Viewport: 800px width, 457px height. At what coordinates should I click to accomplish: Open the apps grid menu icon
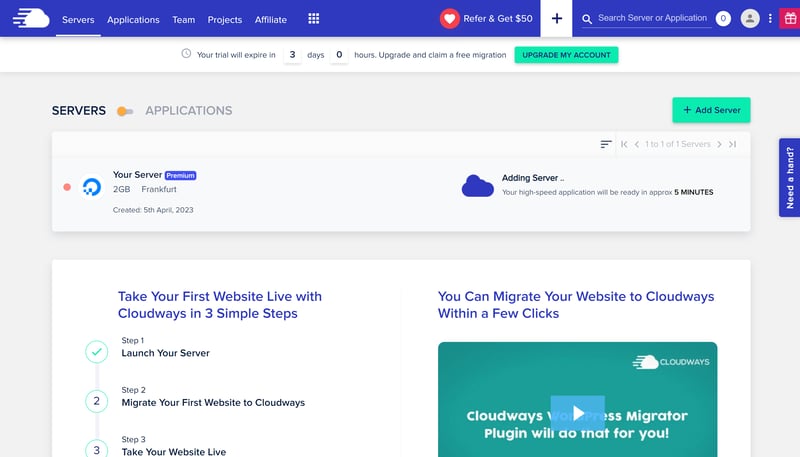point(314,19)
